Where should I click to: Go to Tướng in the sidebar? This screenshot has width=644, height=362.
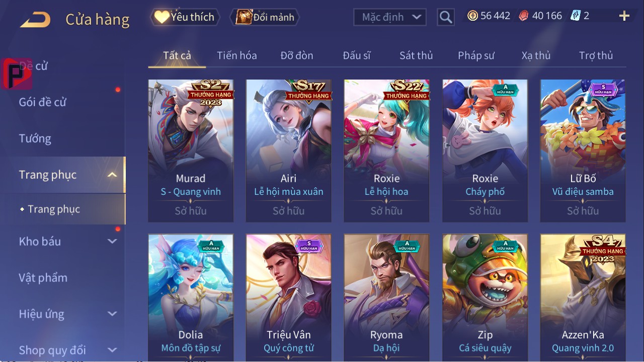(x=35, y=138)
